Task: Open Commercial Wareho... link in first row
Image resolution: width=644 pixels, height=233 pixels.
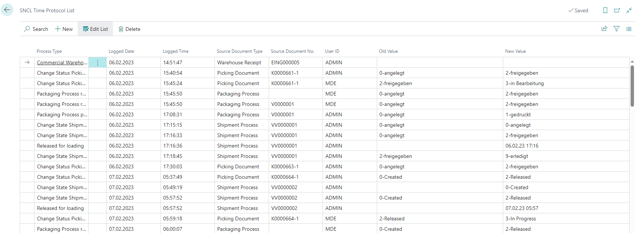Action: 62,62
